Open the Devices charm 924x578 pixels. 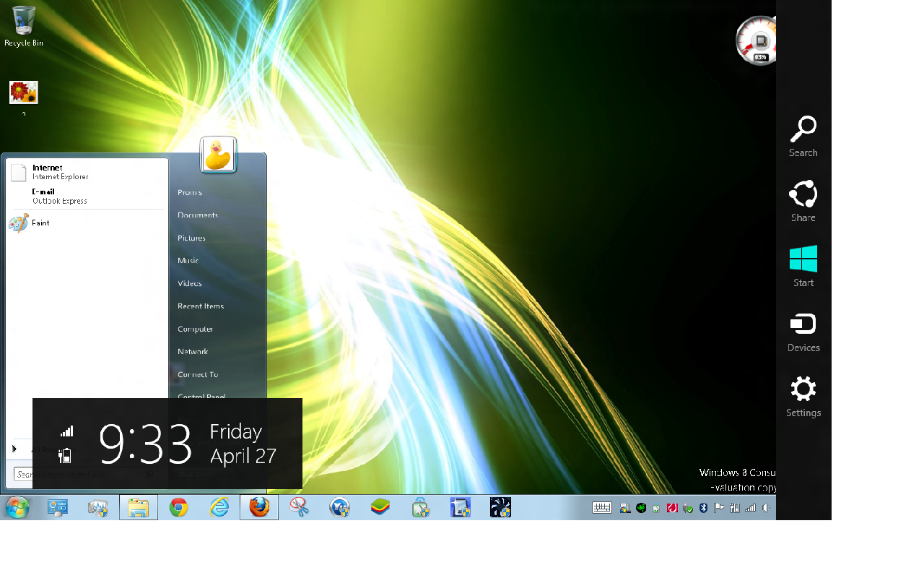click(803, 332)
